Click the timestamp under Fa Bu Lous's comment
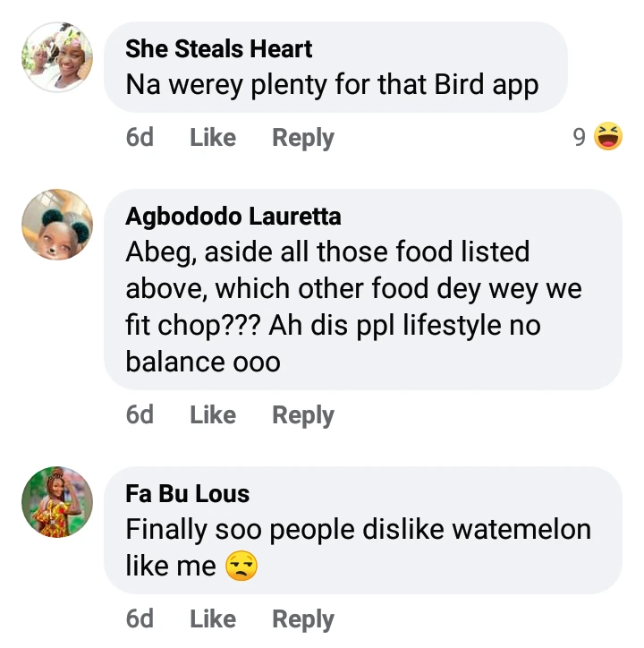Viewport: 644px width, 648px height. pos(140,619)
